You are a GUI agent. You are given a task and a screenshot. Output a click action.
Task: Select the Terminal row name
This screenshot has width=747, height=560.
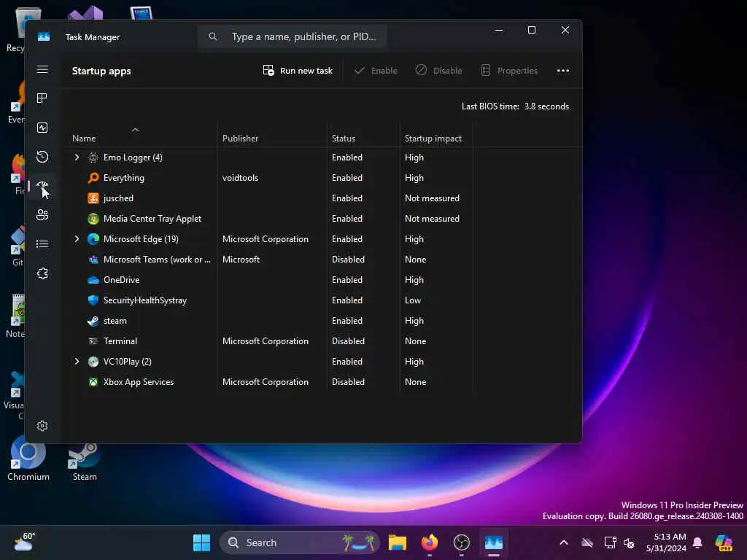pos(120,341)
